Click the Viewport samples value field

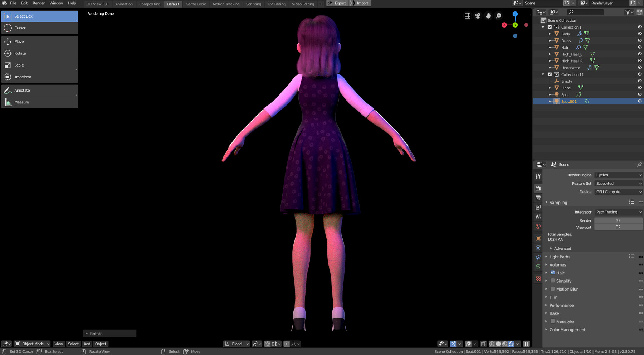pos(618,227)
